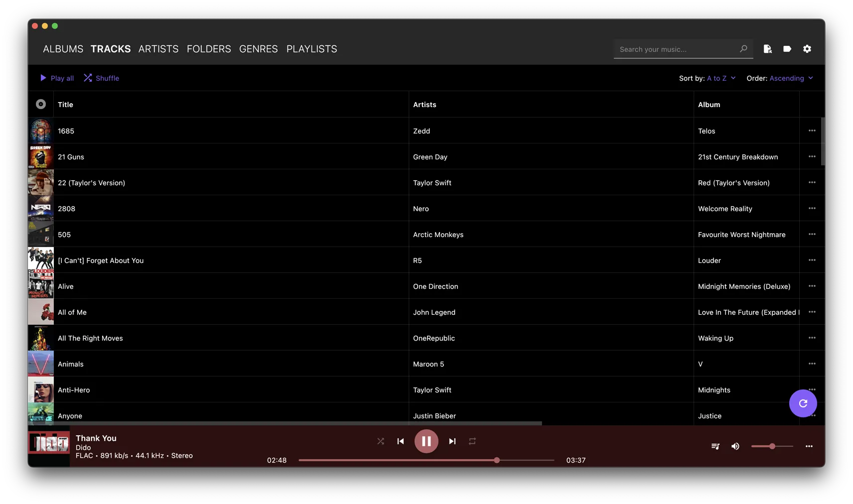Click the tag editor icon
This screenshot has height=504, width=853.
tap(787, 49)
